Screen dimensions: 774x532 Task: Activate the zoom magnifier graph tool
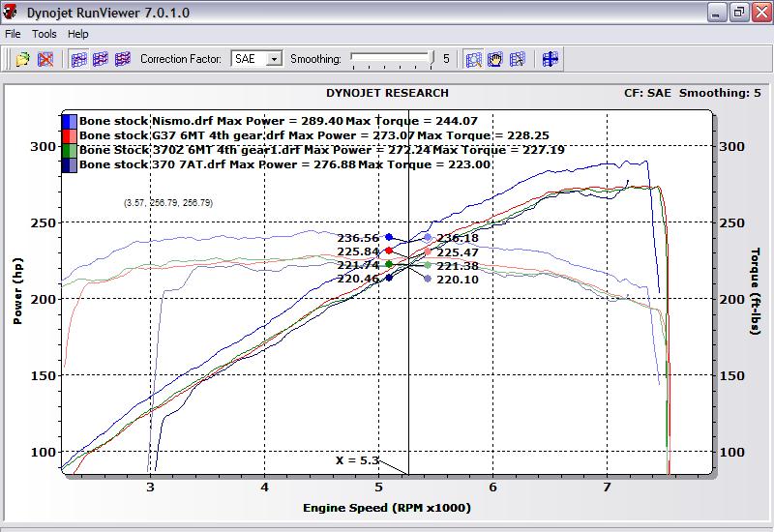tap(473, 59)
